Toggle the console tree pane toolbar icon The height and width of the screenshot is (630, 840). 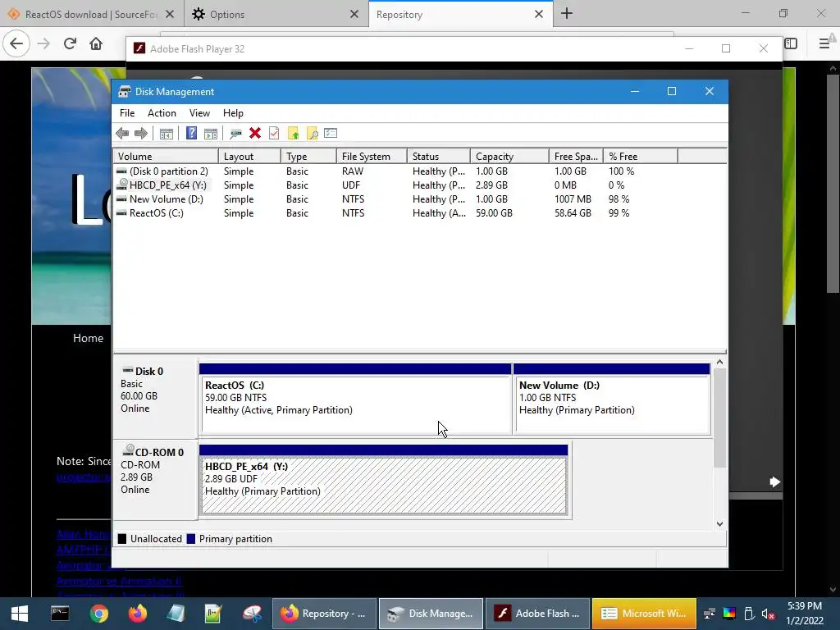166,134
